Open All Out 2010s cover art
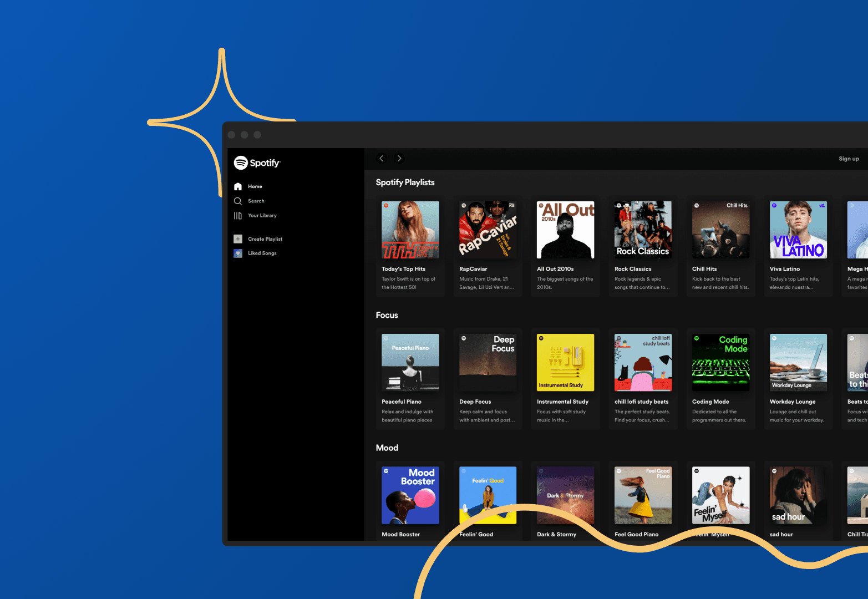This screenshot has width=868, height=599. (566, 230)
